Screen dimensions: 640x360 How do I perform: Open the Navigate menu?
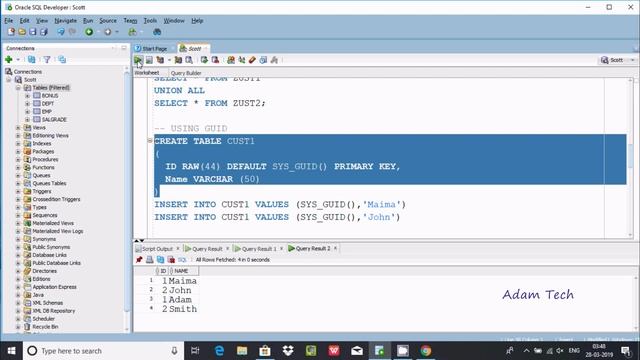tap(65, 20)
